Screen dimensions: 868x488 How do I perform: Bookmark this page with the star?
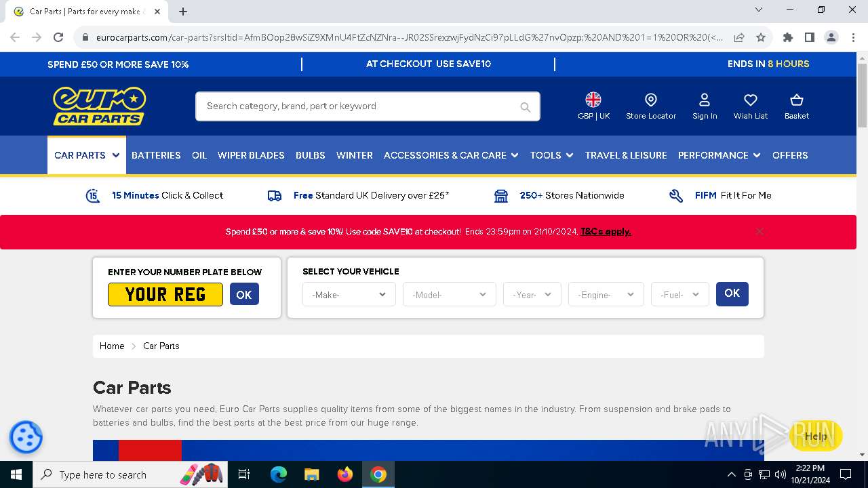click(x=761, y=37)
